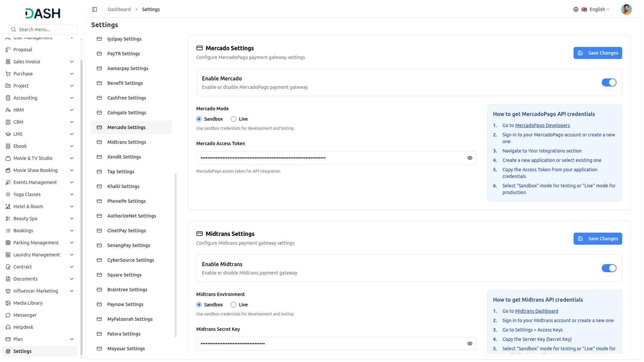644x362 pixels.
Task: Open the user avatar menu
Action: pyautogui.click(x=626, y=9)
